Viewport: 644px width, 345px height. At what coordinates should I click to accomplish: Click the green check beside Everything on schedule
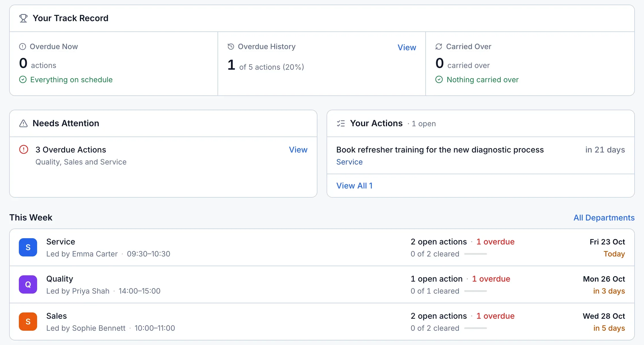(23, 79)
